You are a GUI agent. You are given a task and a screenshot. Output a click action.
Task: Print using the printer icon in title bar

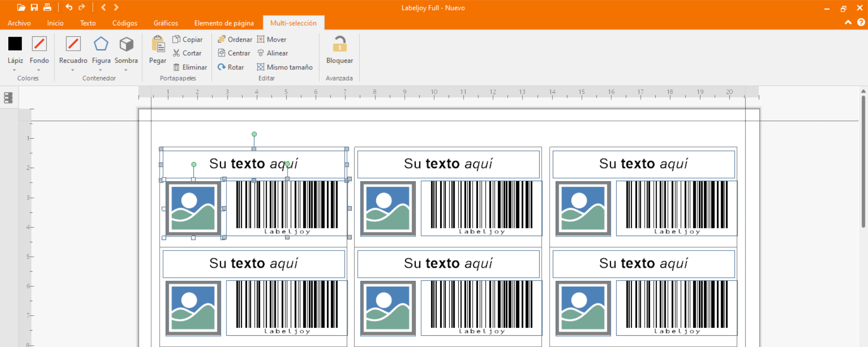click(x=47, y=7)
